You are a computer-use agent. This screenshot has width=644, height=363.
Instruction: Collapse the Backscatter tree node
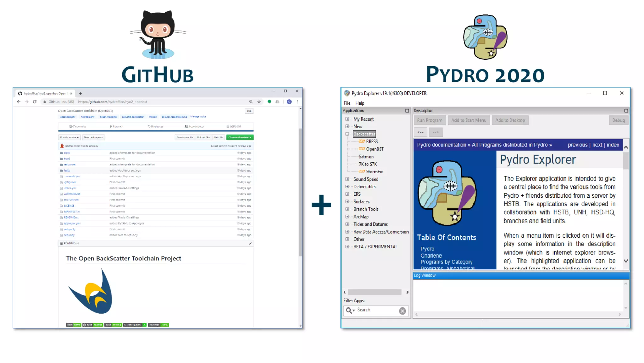pyautogui.click(x=347, y=134)
